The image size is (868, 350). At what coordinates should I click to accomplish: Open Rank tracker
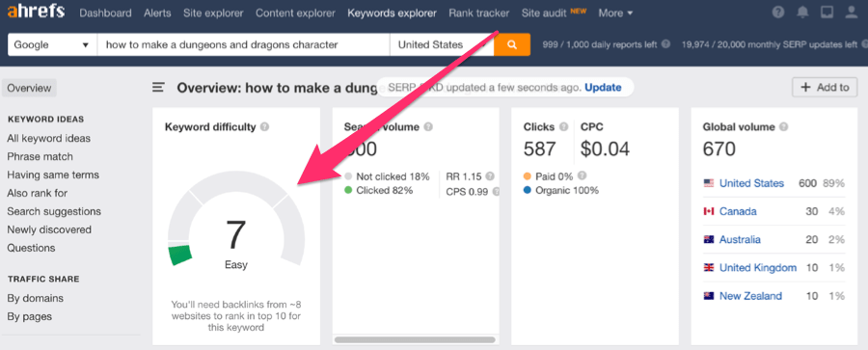(x=478, y=13)
